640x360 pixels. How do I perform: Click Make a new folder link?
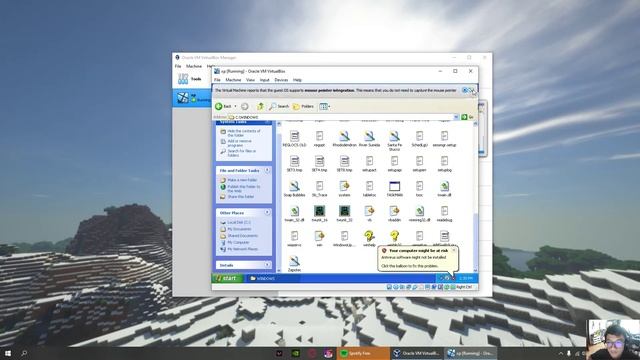click(x=242, y=180)
